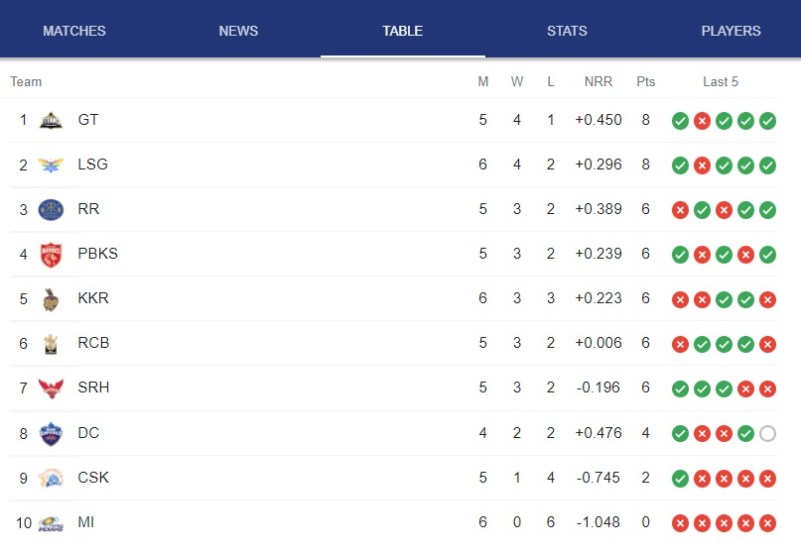Select the active Table tab

[402, 31]
